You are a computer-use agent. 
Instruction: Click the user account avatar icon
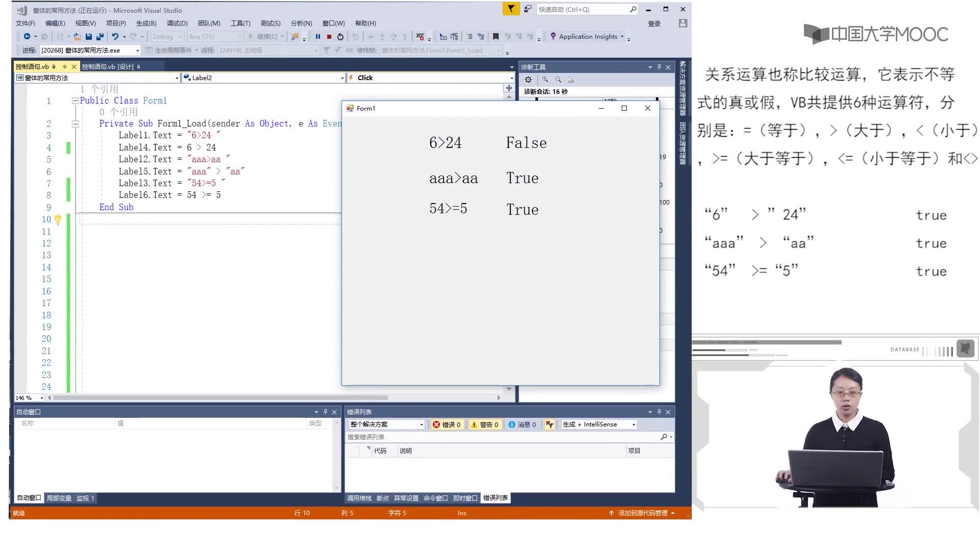coord(683,23)
